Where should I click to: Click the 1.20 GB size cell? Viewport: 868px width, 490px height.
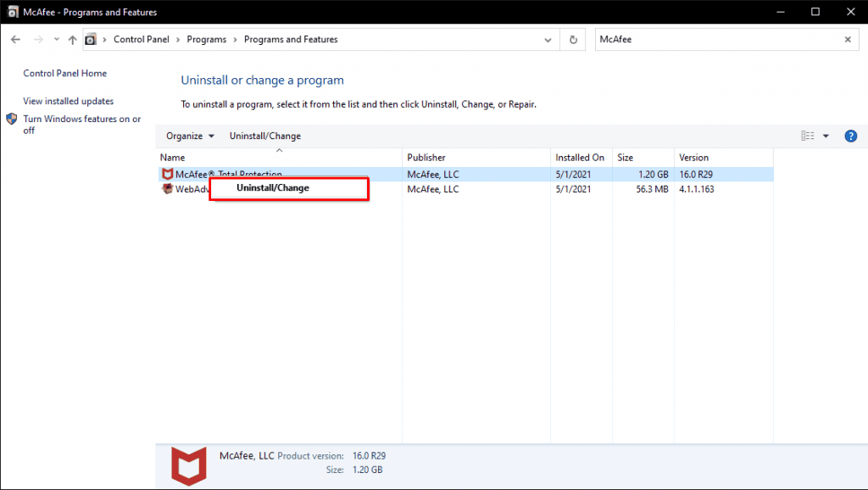(654, 174)
